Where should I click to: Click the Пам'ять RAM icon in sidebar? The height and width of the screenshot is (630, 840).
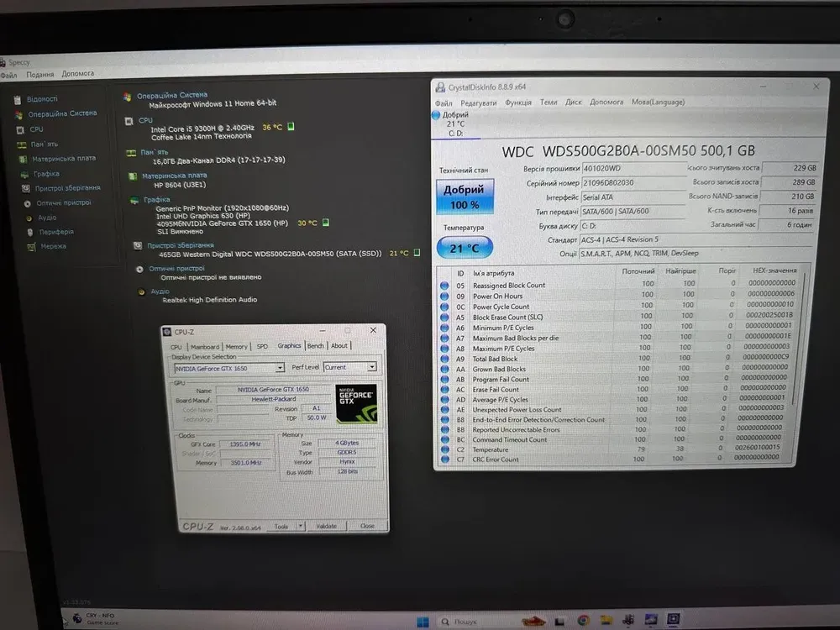(21, 144)
